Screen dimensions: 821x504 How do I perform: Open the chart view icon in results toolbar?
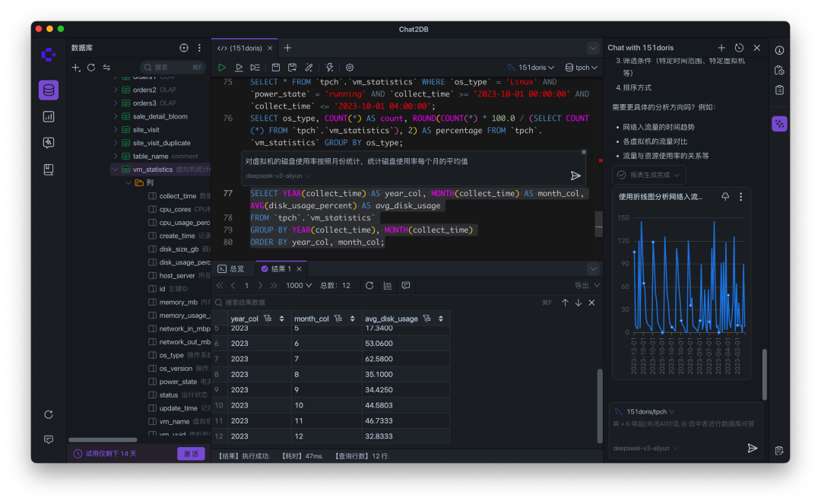(x=388, y=284)
